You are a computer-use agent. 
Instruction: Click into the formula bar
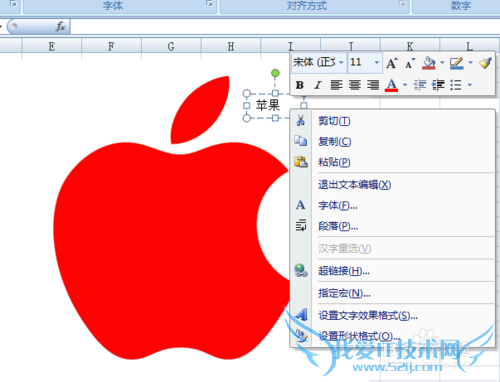click(285, 27)
